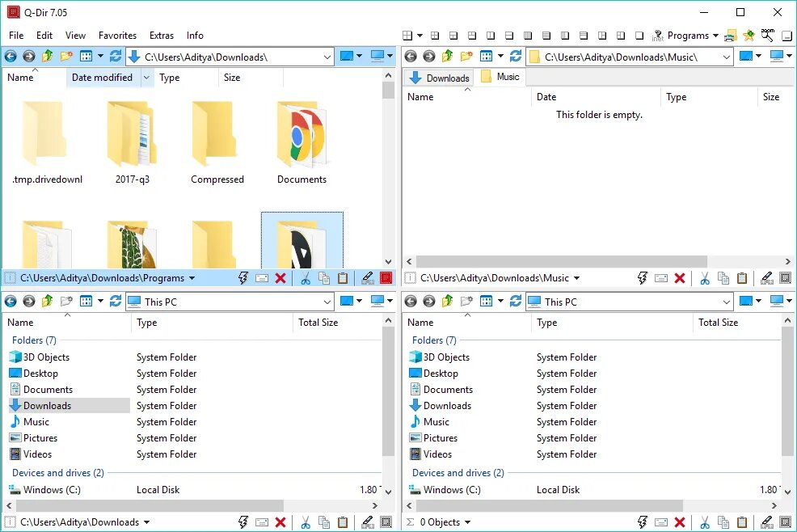Open pane layout dropdown arrow in main toolbar
797x532 pixels.
pos(420,36)
